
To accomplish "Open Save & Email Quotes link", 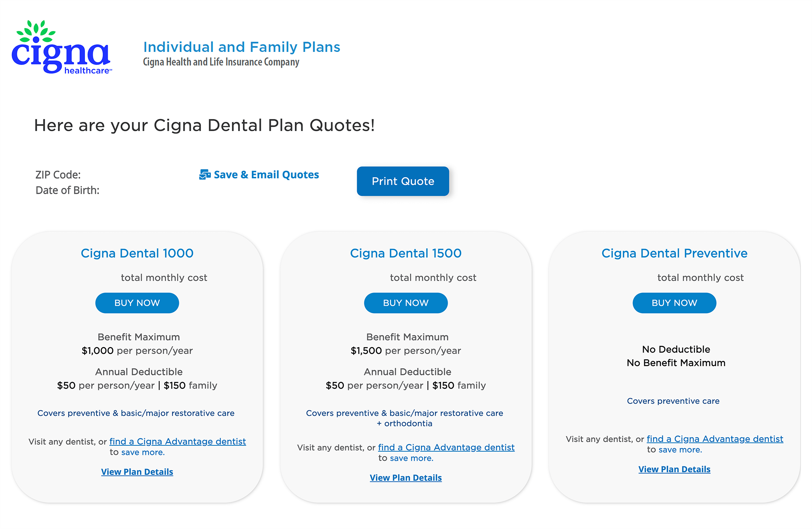I will tap(266, 175).
